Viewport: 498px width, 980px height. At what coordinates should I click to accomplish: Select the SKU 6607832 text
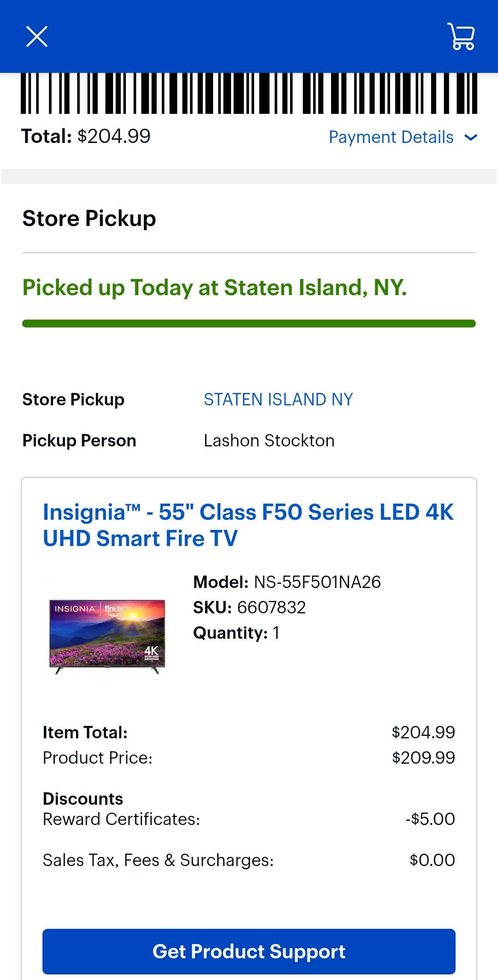[249, 607]
